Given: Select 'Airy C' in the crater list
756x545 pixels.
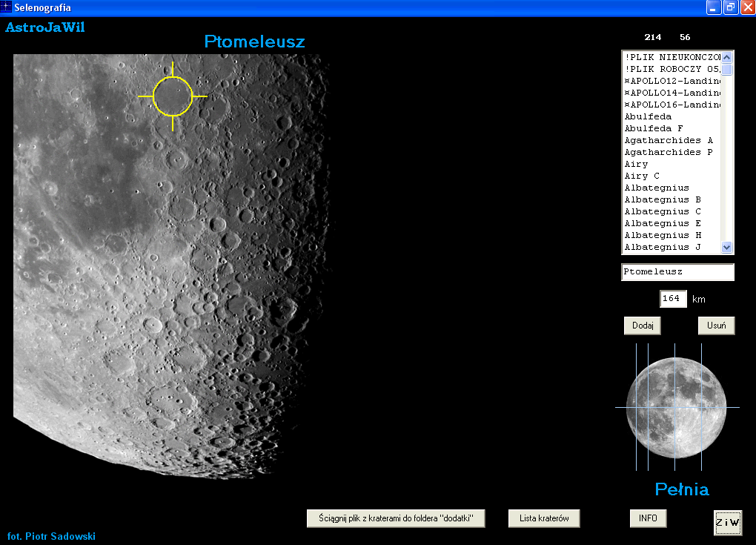Looking at the screenshot, I should pyautogui.click(x=672, y=176).
